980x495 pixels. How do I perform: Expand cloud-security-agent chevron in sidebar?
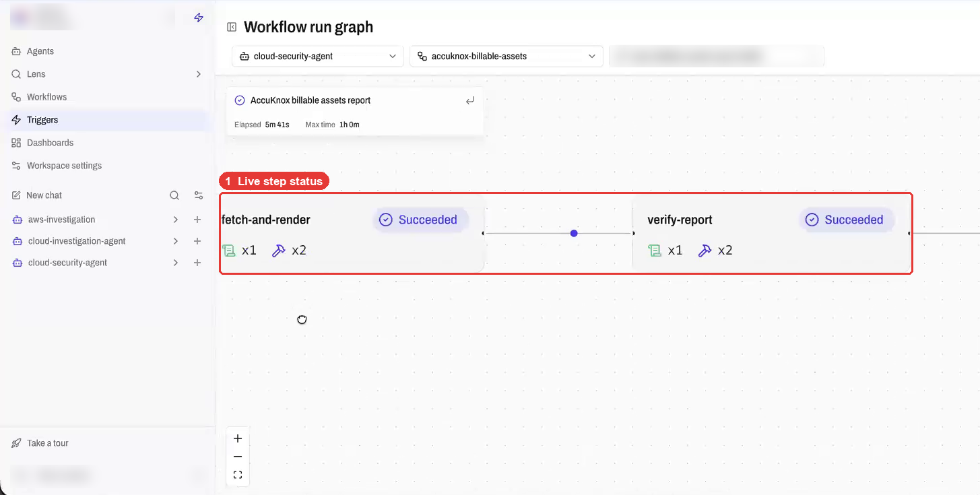click(175, 263)
